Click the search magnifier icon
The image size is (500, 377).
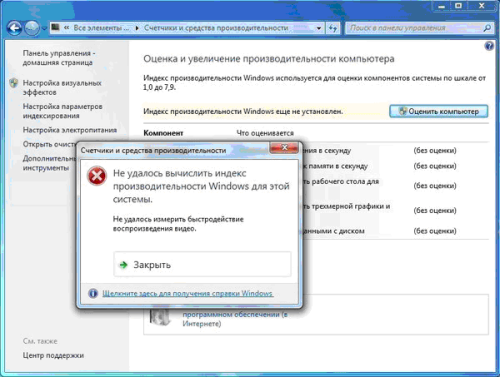pyautogui.click(x=487, y=28)
